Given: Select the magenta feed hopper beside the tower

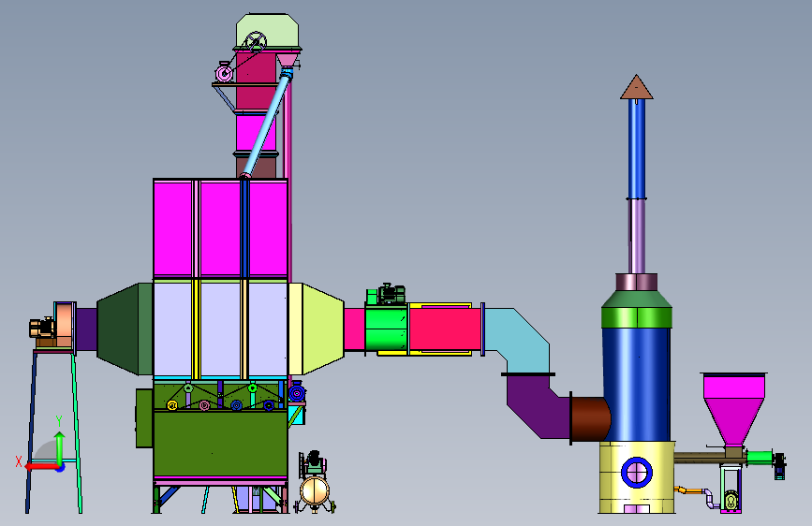Looking at the screenshot, I should pos(734,409).
